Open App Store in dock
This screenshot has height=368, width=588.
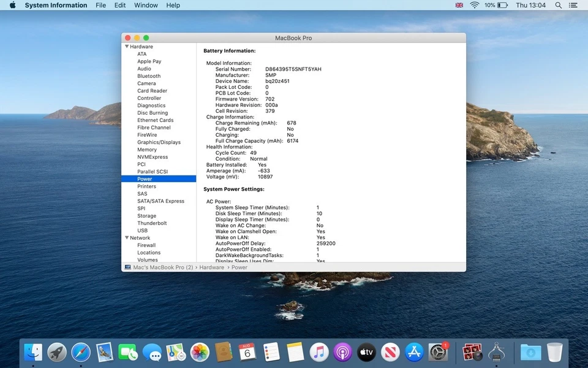(414, 353)
